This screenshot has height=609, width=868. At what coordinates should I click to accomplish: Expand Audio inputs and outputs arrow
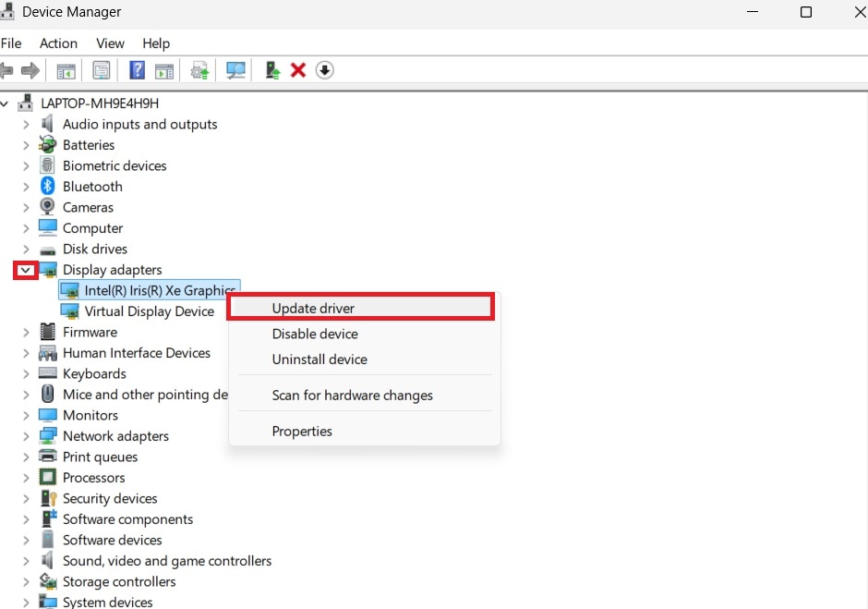pyautogui.click(x=26, y=124)
